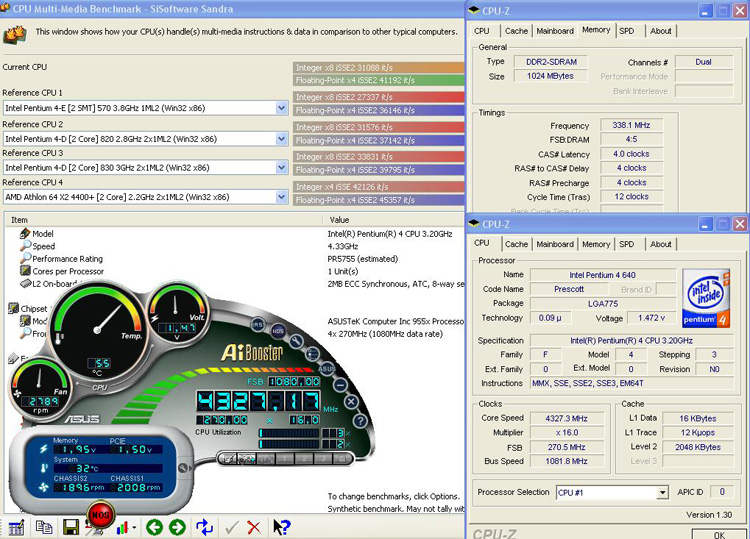
Task: Click the DDR2-SDRAM Type field
Action: tap(551, 62)
